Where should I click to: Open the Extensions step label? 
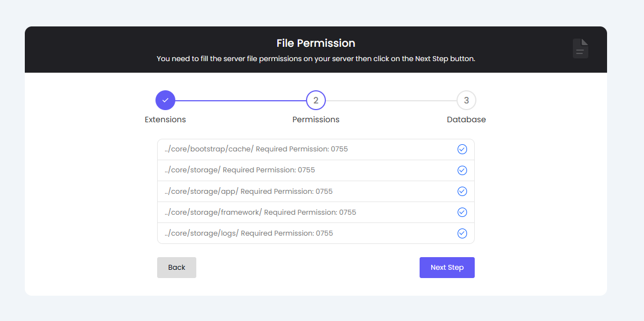[165, 119]
